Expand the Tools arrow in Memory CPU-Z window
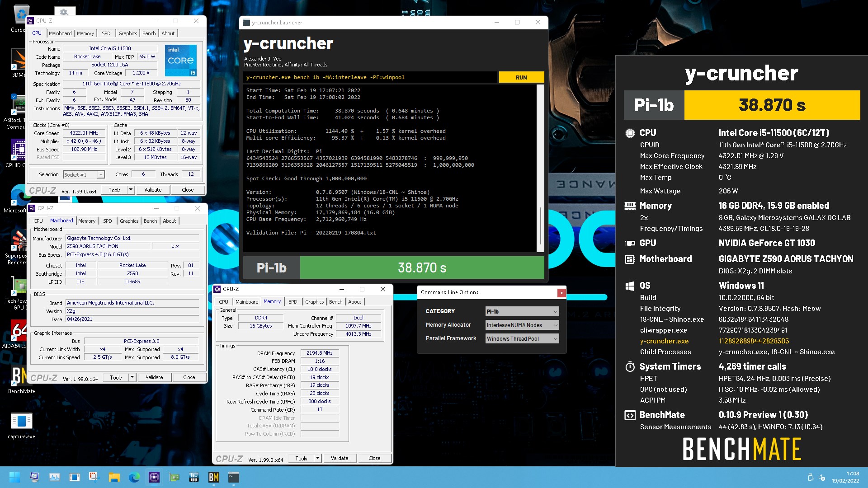 pos(317,458)
